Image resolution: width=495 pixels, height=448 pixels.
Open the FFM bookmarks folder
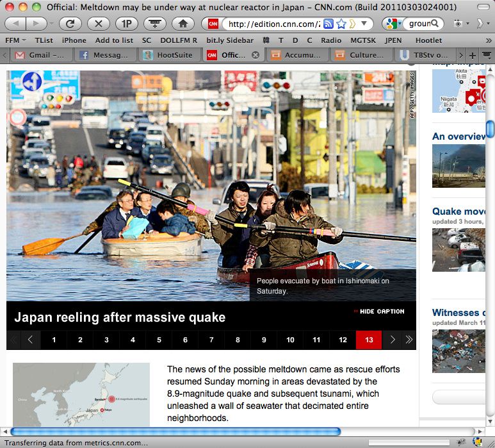tap(15, 40)
